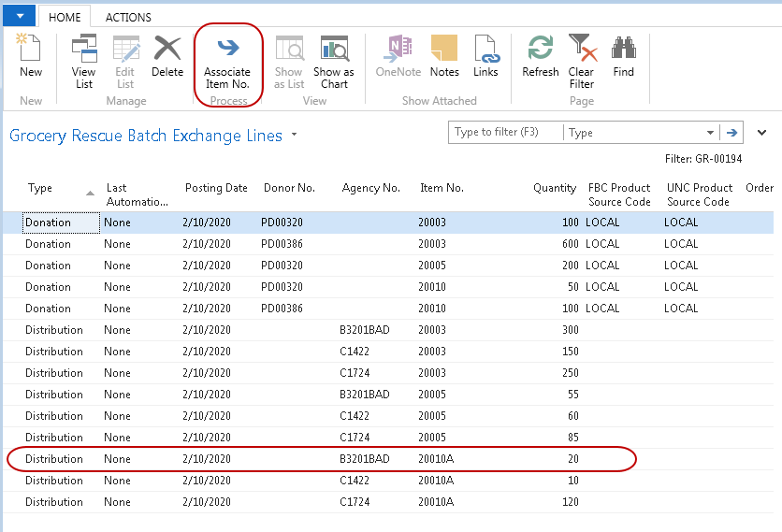Image resolution: width=782 pixels, height=532 pixels.
Task: Open the blue application menu dropdown
Action: pyautogui.click(x=19, y=16)
